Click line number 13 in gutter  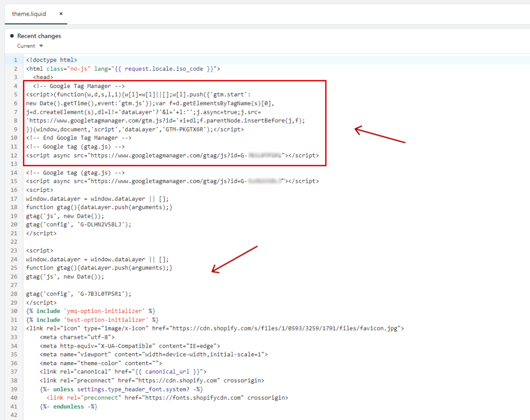click(x=16, y=164)
